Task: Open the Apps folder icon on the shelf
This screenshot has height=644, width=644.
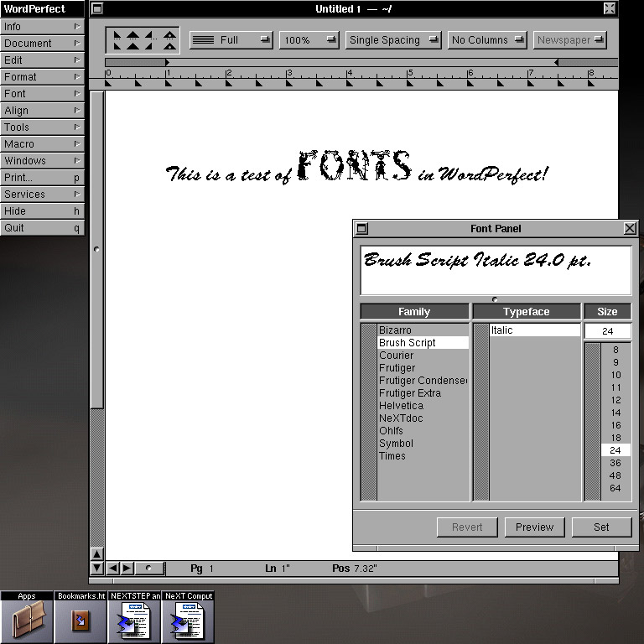Action: (27, 621)
